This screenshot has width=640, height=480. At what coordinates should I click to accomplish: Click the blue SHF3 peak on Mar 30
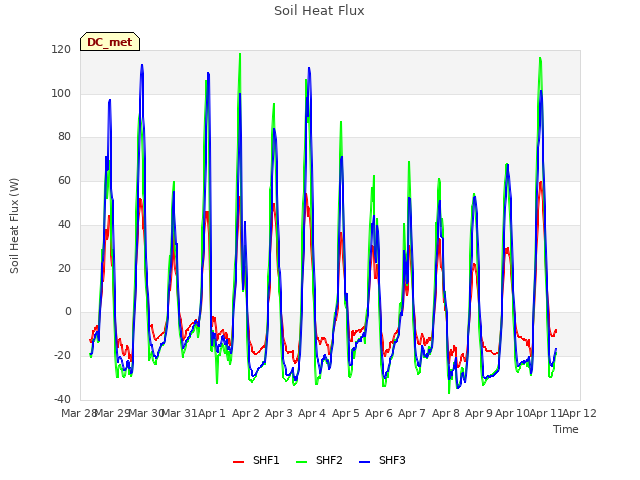(x=142, y=65)
